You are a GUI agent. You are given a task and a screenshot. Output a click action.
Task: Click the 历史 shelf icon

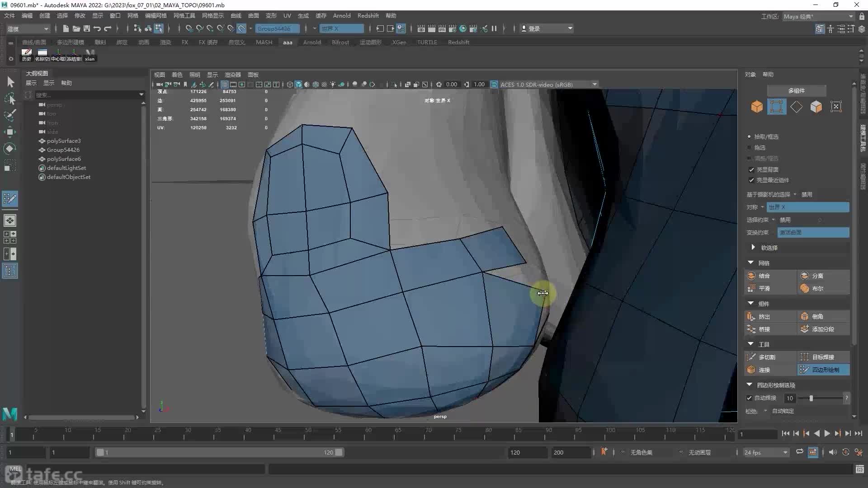point(27,55)
